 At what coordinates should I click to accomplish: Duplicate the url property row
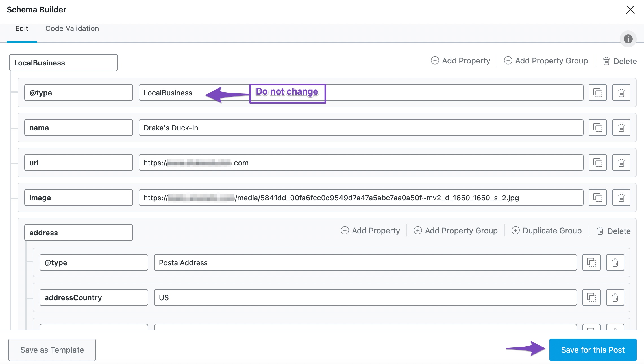(597, 163)
